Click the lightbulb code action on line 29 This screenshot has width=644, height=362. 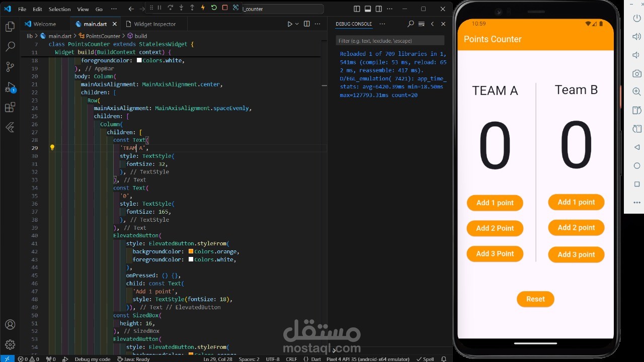[52, 148]
